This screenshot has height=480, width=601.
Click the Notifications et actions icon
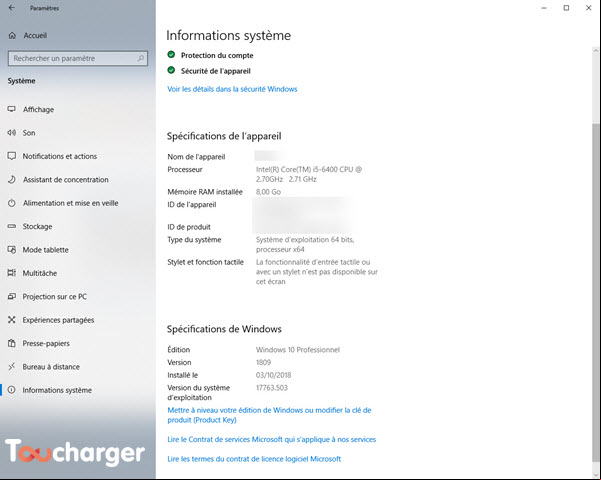point(12,156)
